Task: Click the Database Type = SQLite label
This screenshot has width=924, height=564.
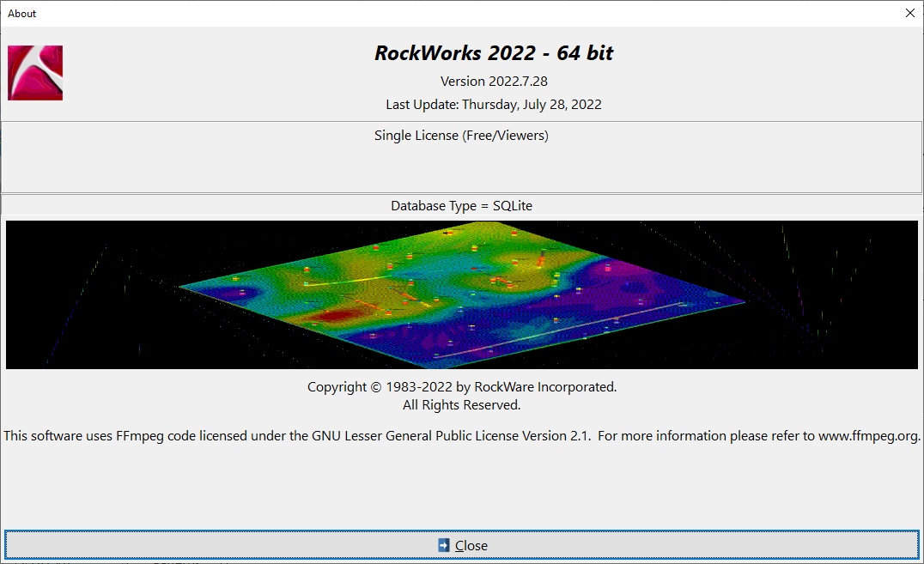Action: (461, 206)
